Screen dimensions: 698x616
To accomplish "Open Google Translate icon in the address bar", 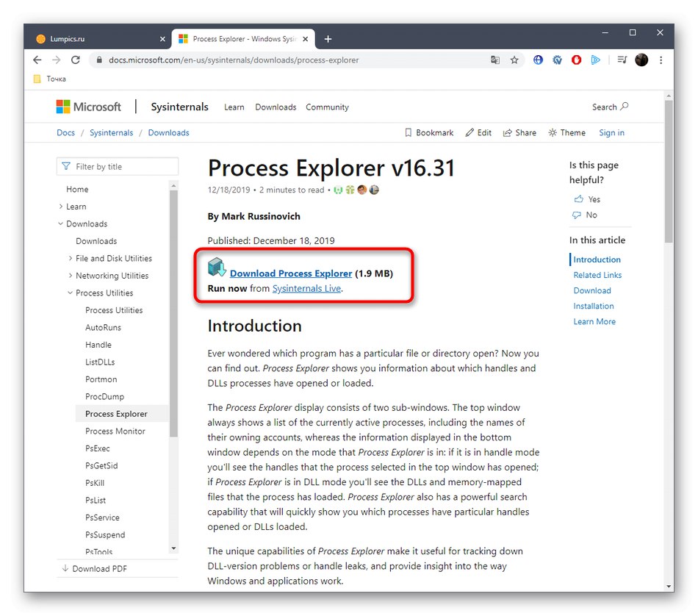I will pos(495,60).
